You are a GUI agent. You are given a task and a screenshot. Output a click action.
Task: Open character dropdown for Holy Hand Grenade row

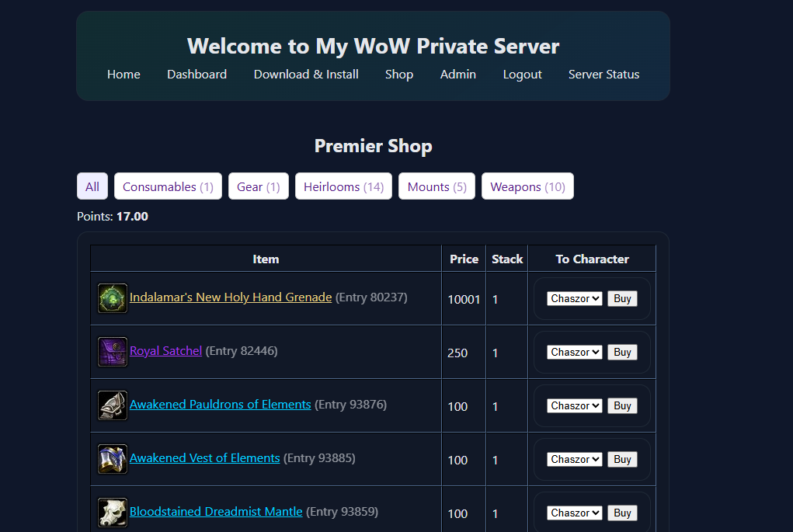tap(575, 298)
